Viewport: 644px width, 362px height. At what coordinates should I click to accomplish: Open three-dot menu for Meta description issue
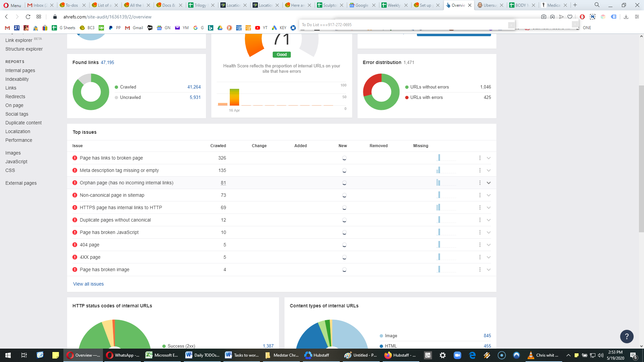coord(480,170)
